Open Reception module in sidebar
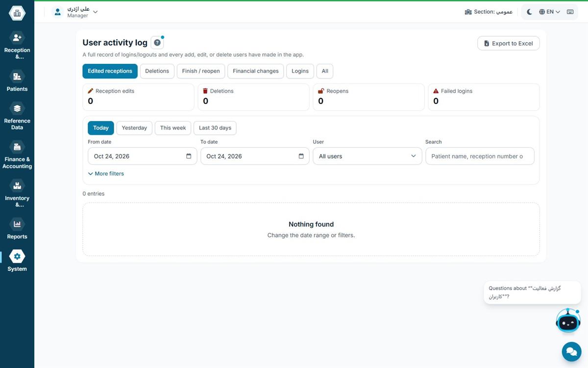This screenshot has height=368, width=588. coord(17,46)
